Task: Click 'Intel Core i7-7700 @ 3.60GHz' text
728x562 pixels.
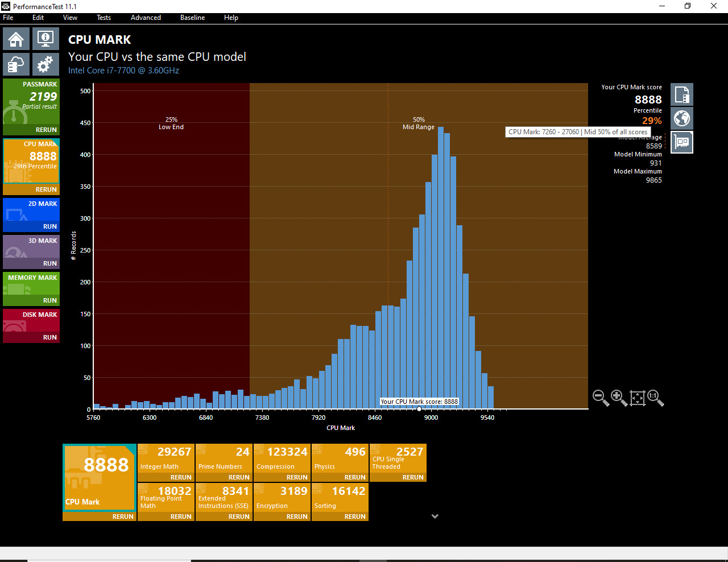Action: 123,71
